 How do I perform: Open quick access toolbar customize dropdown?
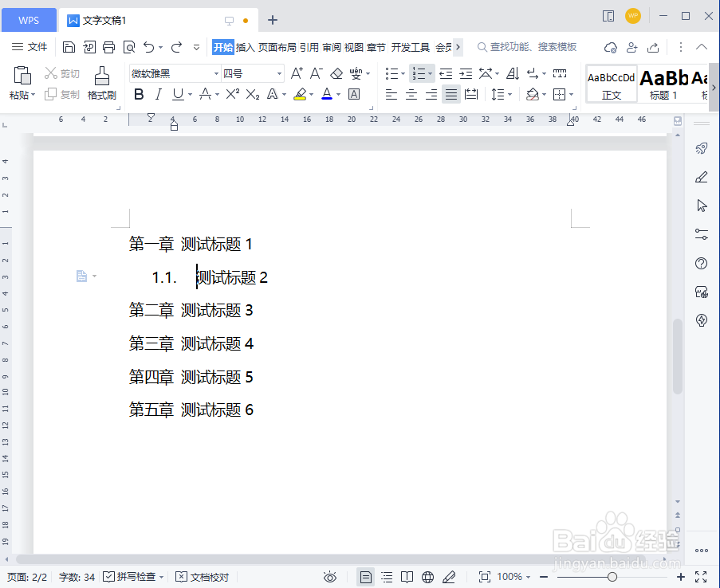196,47
